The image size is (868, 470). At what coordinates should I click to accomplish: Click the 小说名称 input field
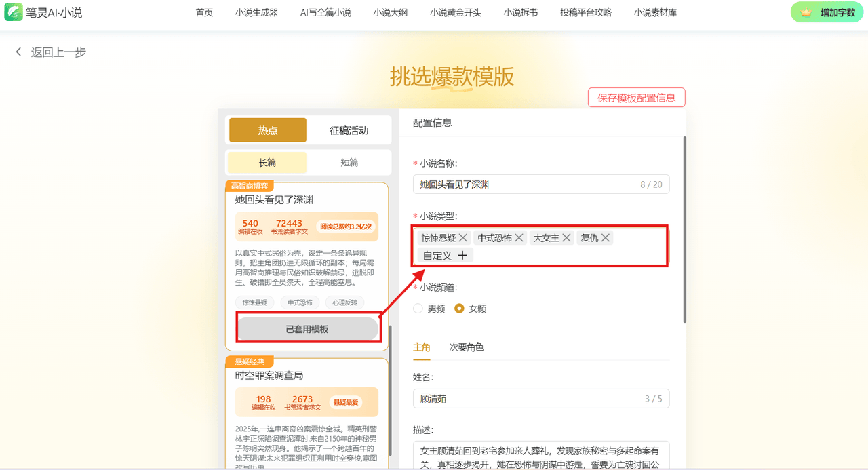pyautogui.click(x=522, y=184)
